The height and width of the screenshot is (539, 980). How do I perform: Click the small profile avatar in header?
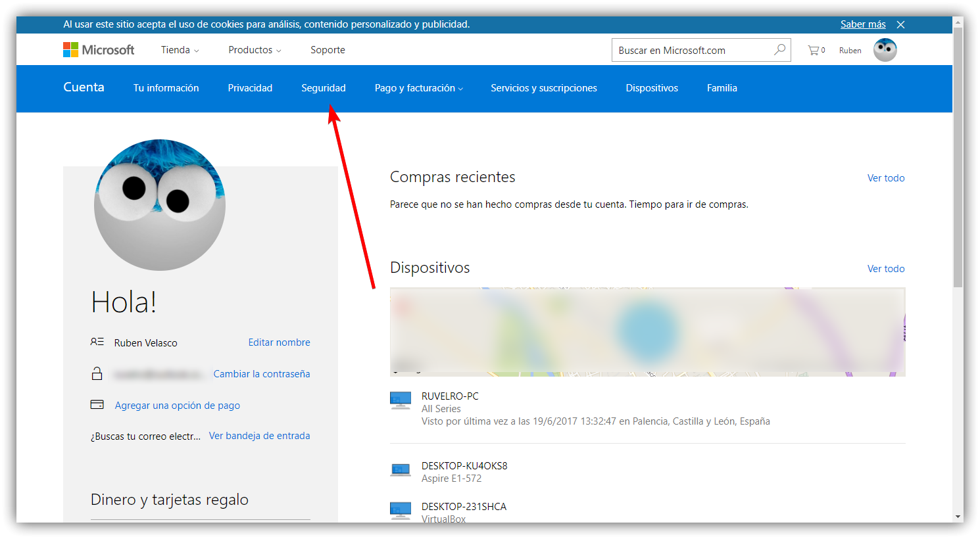[x=885, y=50]
